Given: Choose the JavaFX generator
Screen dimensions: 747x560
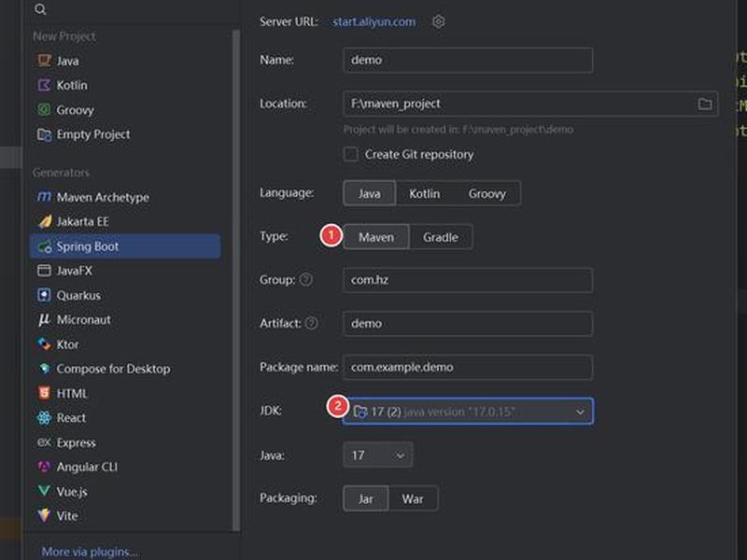Looking at the screenshot, I should coord(125,271).
